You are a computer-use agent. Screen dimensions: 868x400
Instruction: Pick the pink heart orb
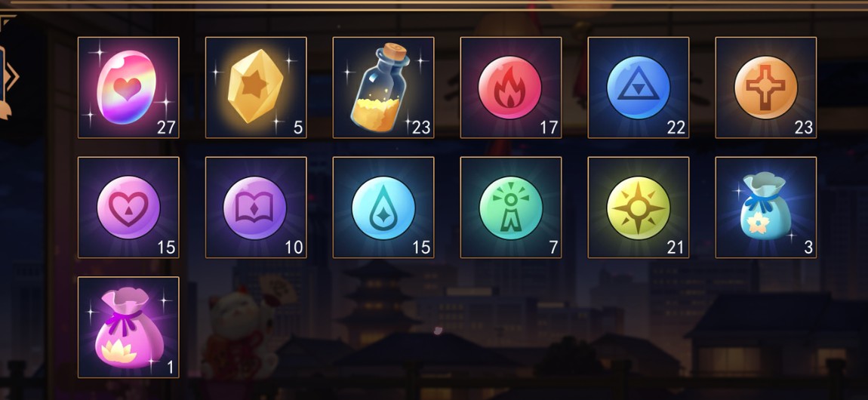pos(128,208)
